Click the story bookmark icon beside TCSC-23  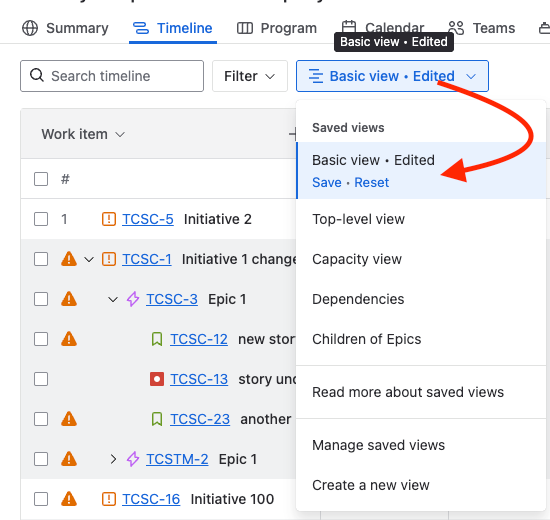[157, 419]
